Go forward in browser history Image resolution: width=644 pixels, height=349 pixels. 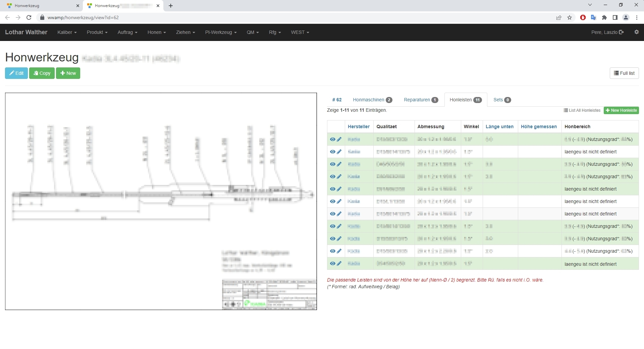pyautogui.click(x=18, y=17)
